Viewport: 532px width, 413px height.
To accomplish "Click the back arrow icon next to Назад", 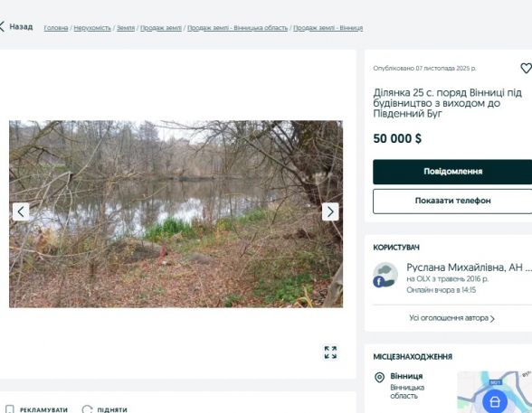I will tap(2, 26).
